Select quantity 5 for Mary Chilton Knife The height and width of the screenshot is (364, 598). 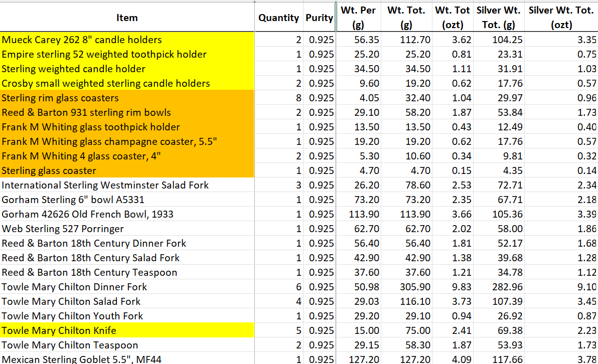(279, 330)
